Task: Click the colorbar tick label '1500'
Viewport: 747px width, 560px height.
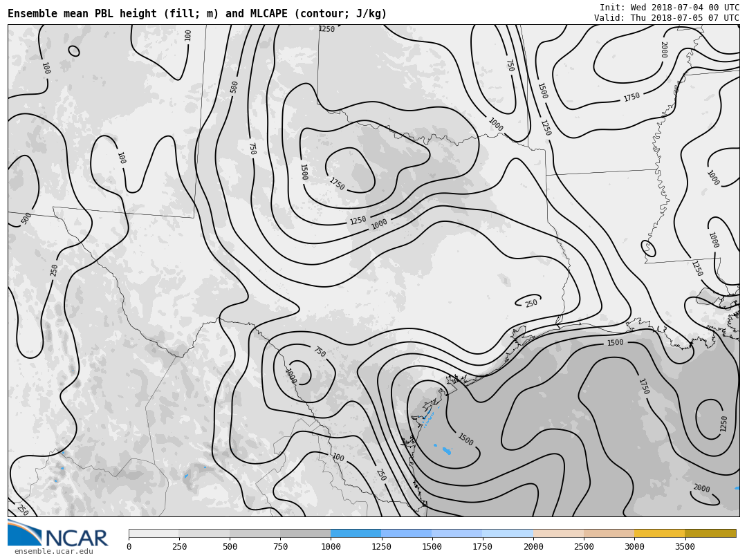Action: [x=432, y=547]
